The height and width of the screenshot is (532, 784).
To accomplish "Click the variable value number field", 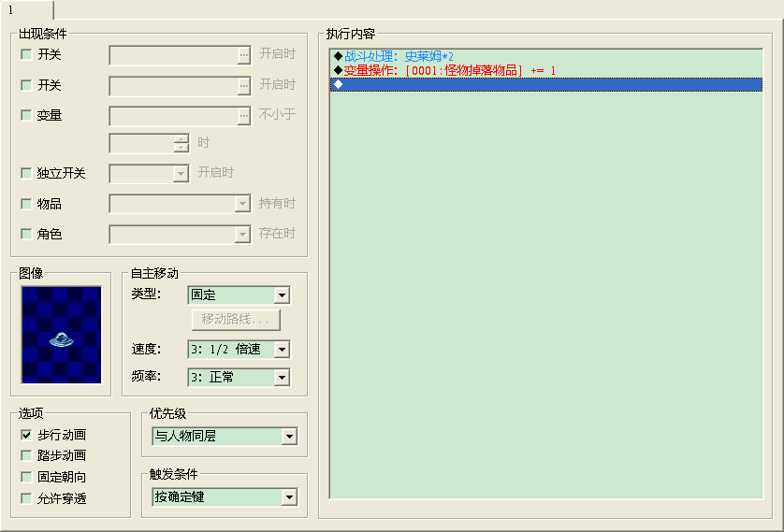I will 142,143.
